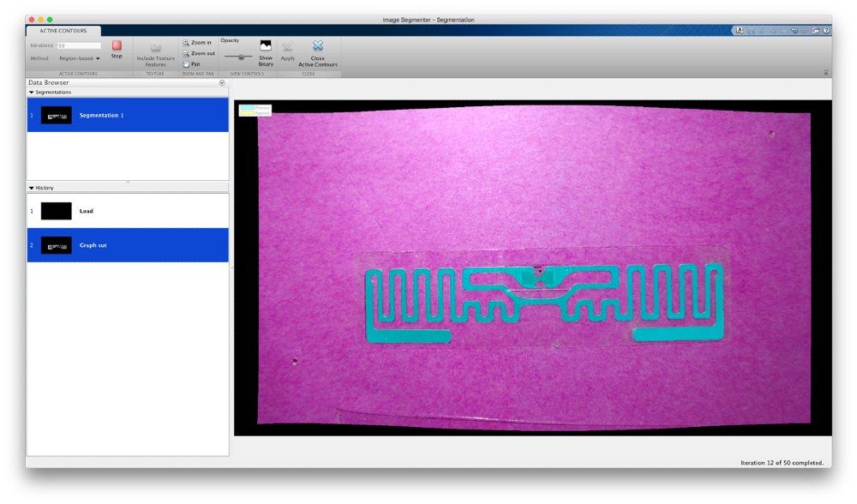Click the undo arrow in quick access bar
857x504 pixels.
pos(794,31)
